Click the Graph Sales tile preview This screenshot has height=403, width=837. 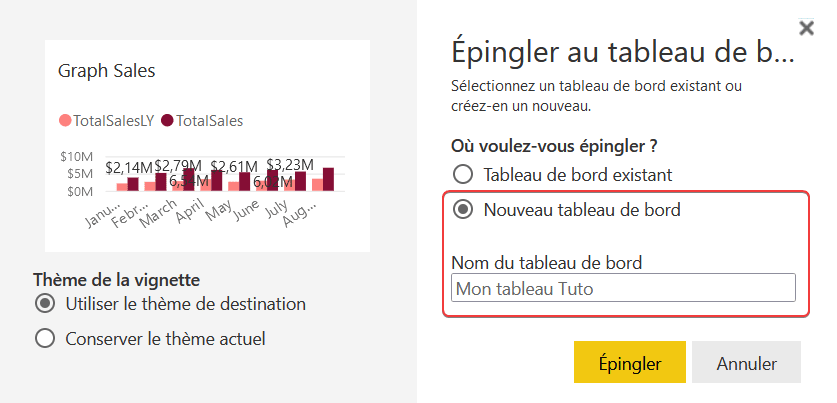click(x=207, y=146)
